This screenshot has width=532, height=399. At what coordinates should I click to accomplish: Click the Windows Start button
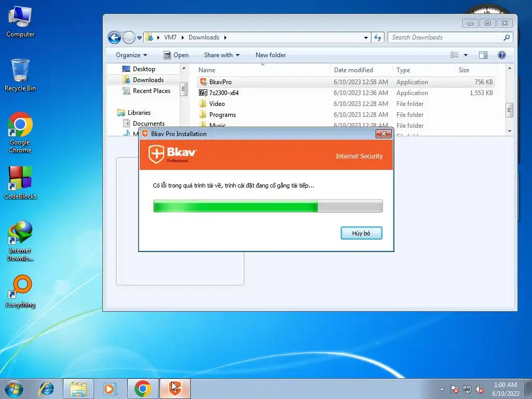tap(14, 389)
